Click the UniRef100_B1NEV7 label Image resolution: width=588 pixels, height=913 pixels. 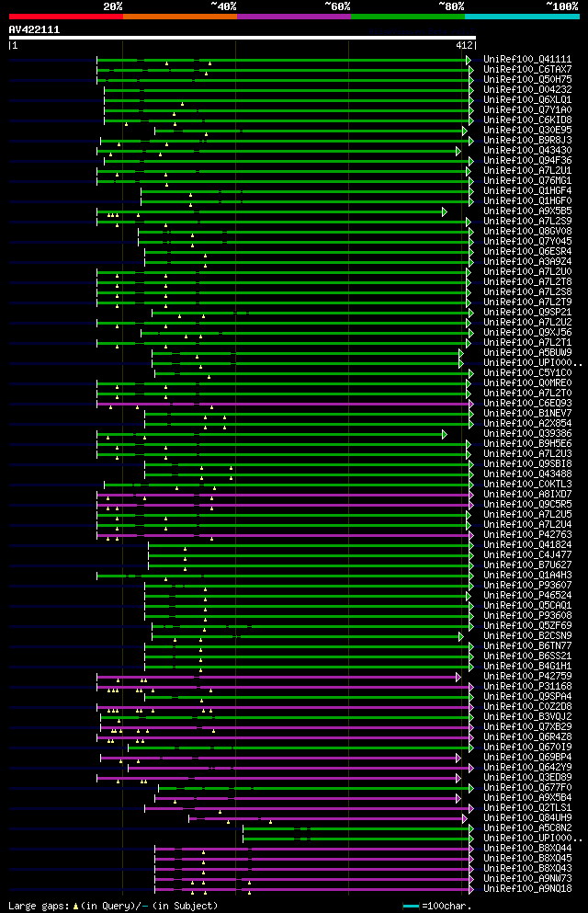pyautogui.click(x=527, y=414)
